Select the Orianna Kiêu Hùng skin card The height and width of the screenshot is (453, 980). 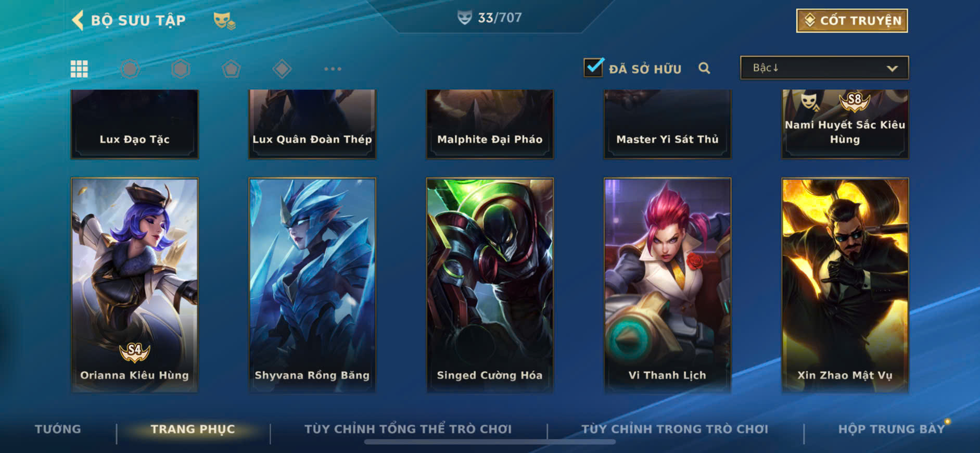click(x=134, y=285)
